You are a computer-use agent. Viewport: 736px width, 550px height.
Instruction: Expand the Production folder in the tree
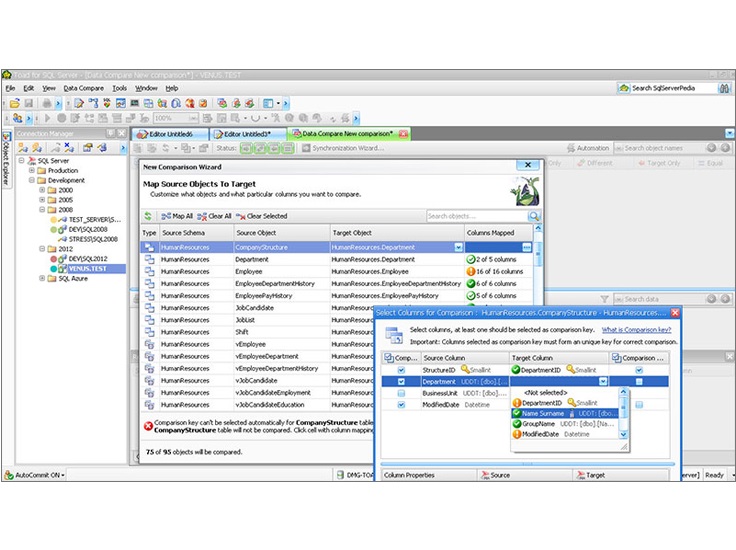pos(32,170)
